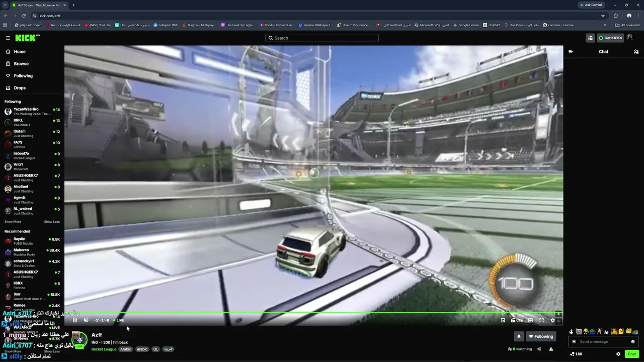The image size is (644, 362).
Task: Open chat settings gear
Action: pos(618,354)
